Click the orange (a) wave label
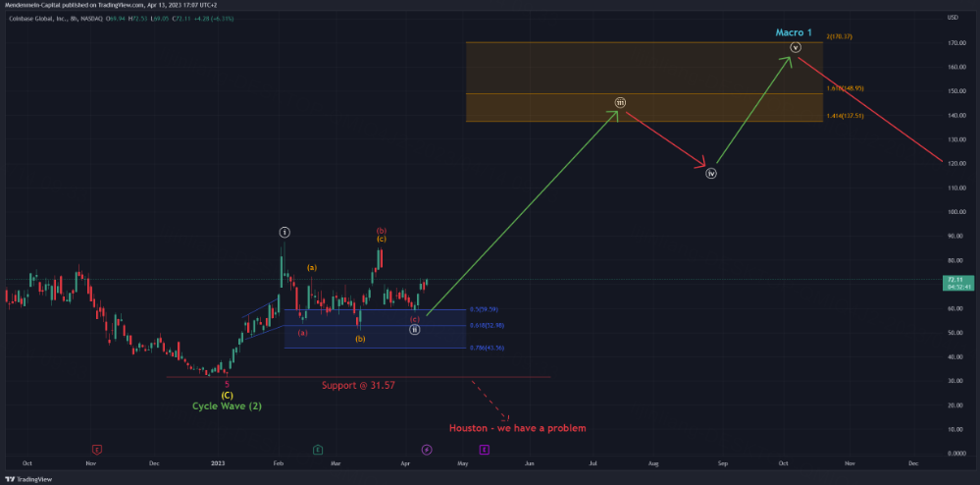This screenshot has height=485, width=980. pyautogui.click(x=312, y=268)
